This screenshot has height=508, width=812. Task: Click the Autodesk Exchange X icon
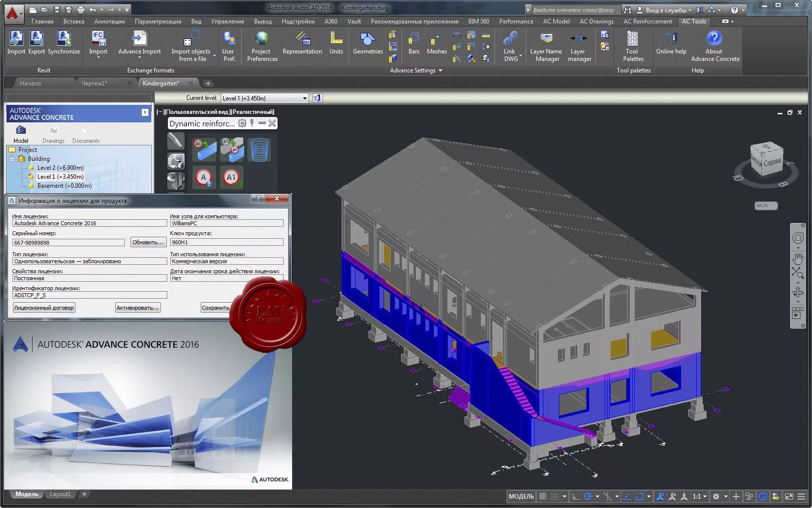point(700,10)
